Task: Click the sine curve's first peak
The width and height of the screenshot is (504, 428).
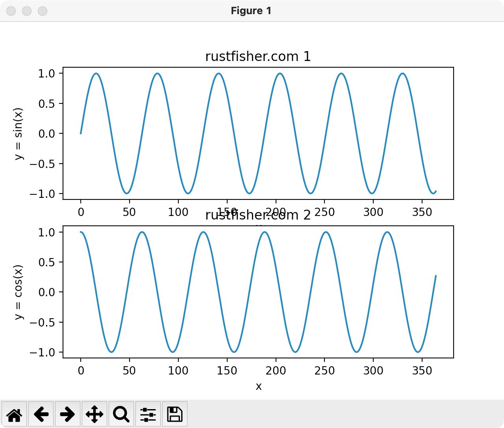Action: [x=96, y=74]
